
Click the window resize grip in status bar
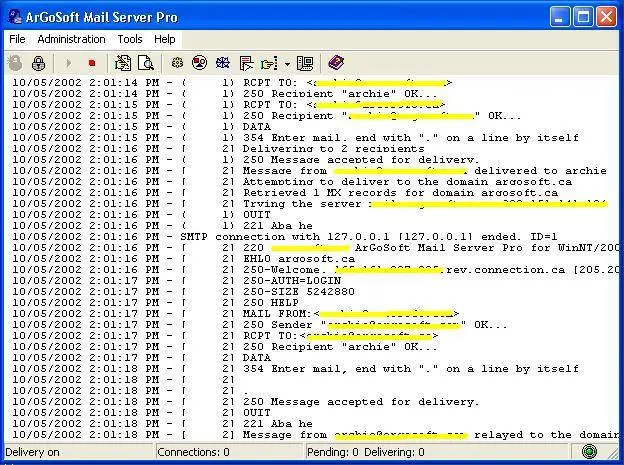613,453
